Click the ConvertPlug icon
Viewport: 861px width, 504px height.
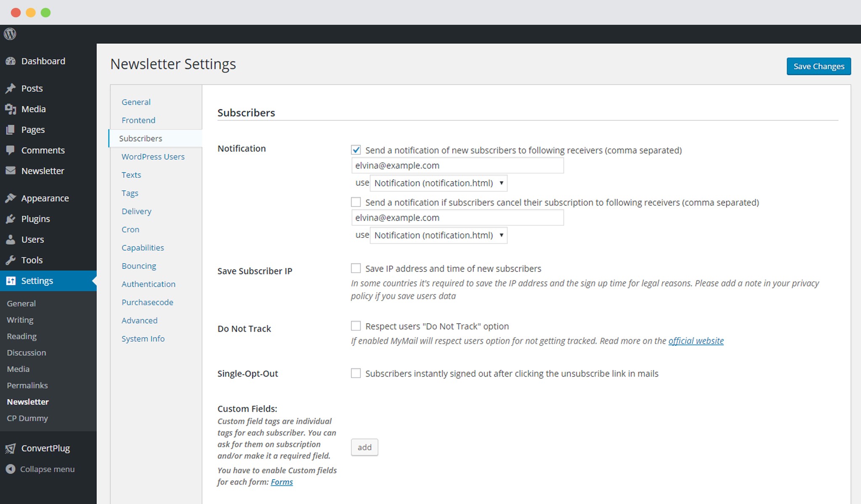pos(11,449)
